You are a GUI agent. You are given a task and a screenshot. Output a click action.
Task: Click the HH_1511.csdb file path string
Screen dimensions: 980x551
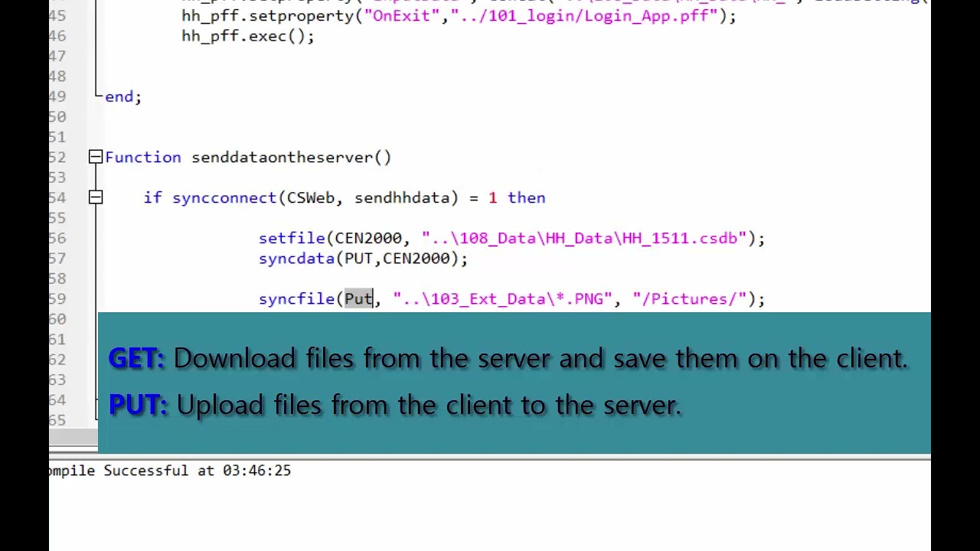[x=584, y=239]
